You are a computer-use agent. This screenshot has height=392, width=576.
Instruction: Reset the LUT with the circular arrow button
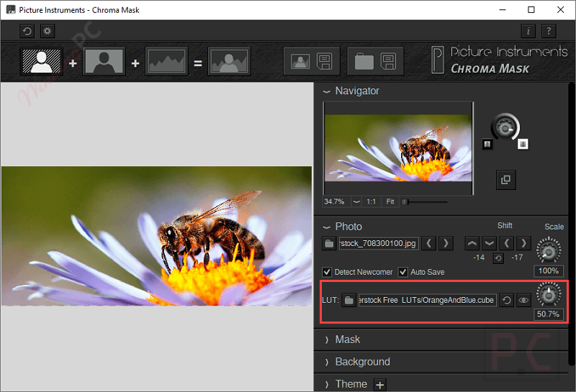click(506, 300)
